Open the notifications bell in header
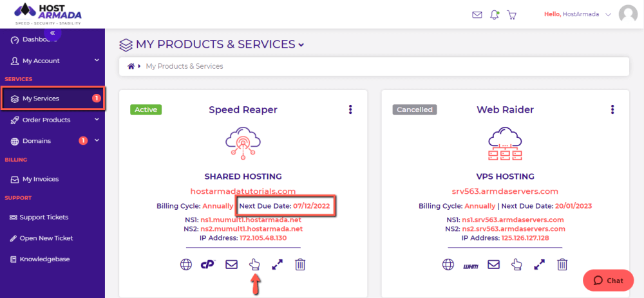Screen dimensions: 644x298 (495, 14)
